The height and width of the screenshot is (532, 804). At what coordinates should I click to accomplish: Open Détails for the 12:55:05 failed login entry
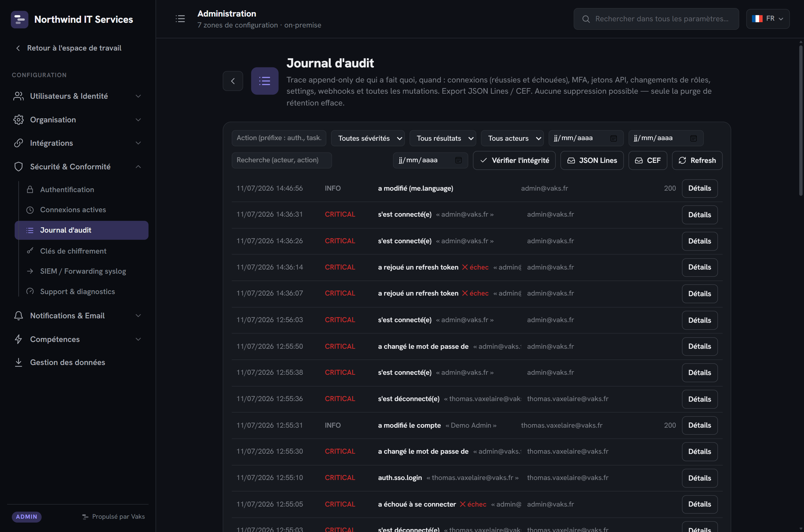[x=700, y=504]
